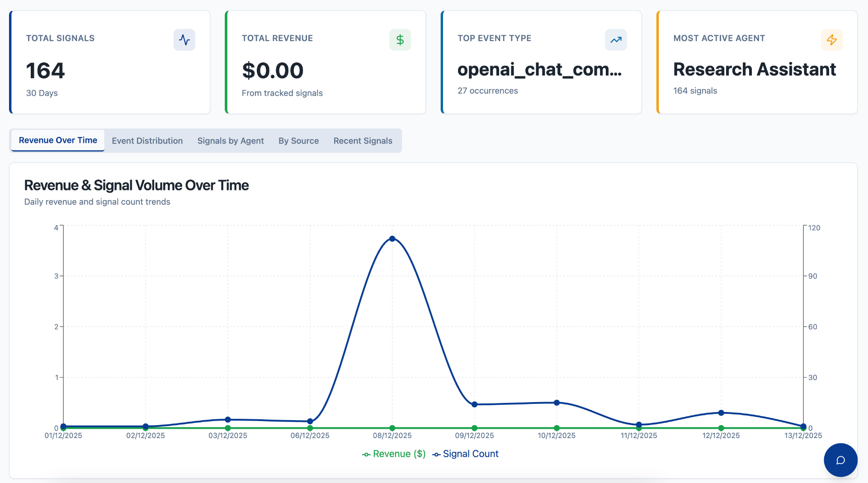Click the 13/12/2025 axis date label
This screenshot has height=483, width=868.
(x=803, y=436)
